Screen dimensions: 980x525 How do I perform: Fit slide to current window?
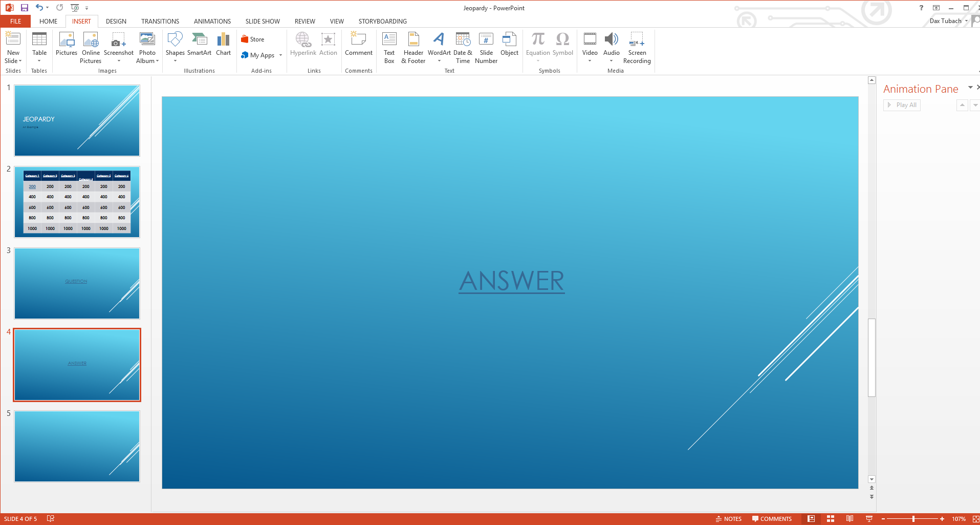coord(975,519)
